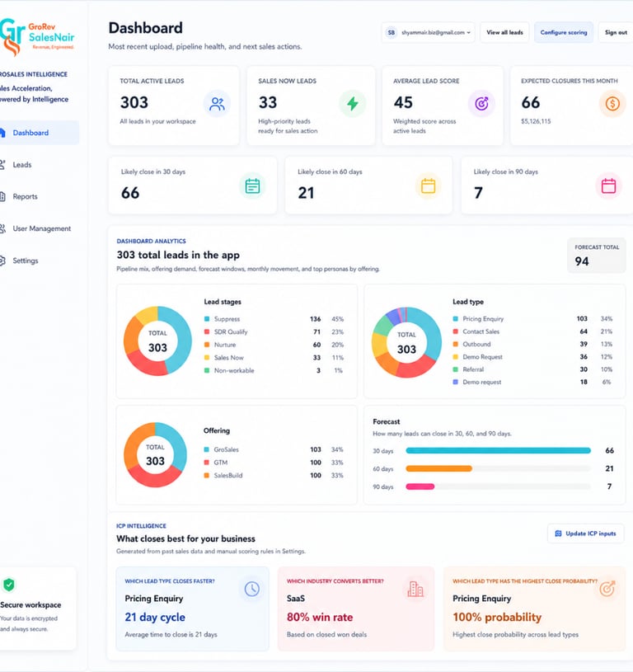Click the Average Lead Score target icon

tap(481, 104)
